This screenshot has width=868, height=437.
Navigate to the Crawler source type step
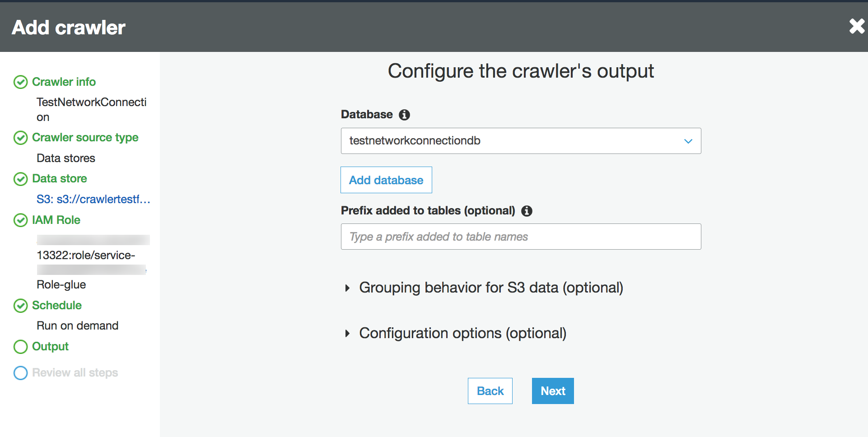point(85,137)
